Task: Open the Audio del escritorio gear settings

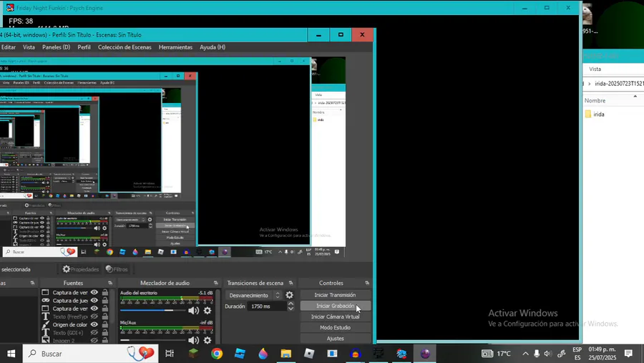Action: tap(208, 311)
